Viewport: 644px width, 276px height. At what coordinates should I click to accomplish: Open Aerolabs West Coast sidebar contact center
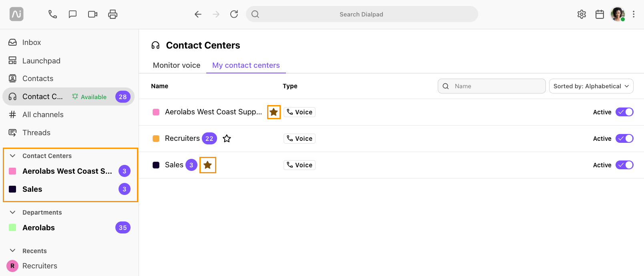[x=68, y=171]
